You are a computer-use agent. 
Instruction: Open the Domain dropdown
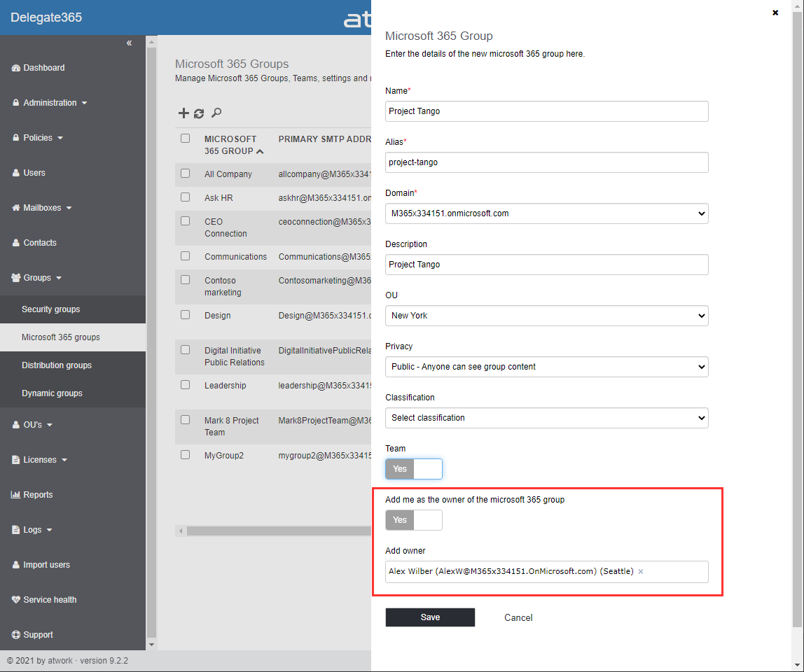coord(546,213)
